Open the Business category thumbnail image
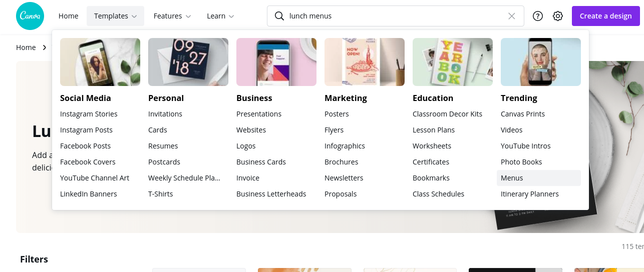The width and height of the screenshot is (644, 272). 276,62
